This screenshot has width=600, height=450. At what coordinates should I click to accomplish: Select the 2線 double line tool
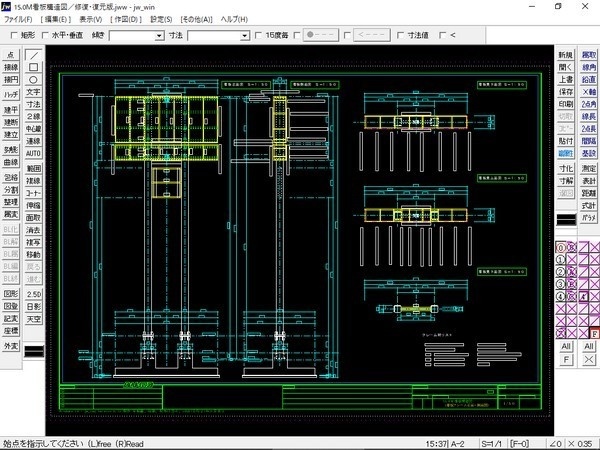point(33,116)
